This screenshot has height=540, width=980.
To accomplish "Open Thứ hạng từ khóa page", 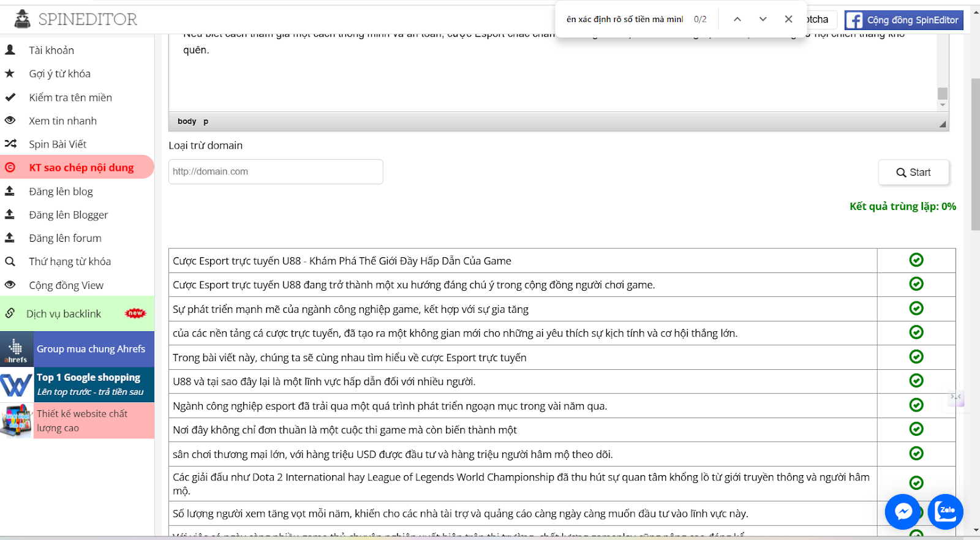I will [70, 261].
